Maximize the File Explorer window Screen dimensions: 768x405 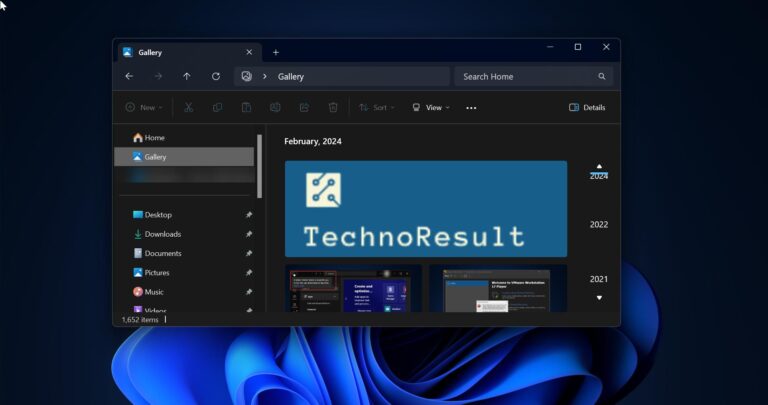tap(578, 47)
